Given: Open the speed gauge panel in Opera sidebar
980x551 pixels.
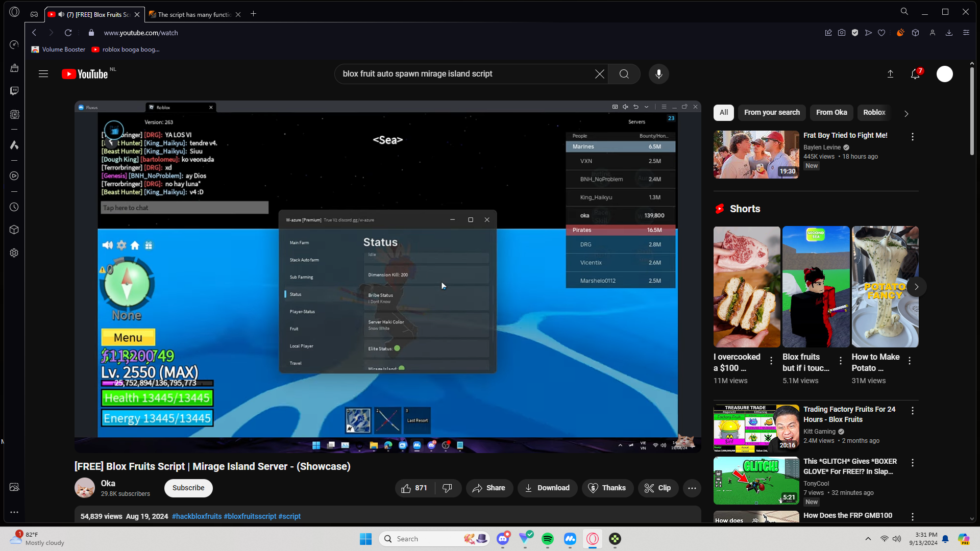Looking at the screenshot, I should 14,45.
